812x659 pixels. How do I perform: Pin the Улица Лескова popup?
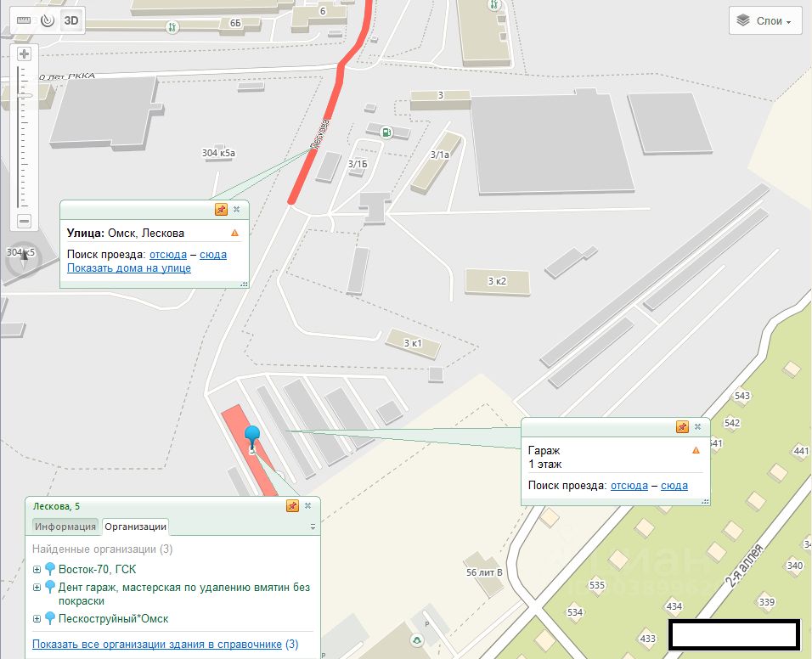221,209
